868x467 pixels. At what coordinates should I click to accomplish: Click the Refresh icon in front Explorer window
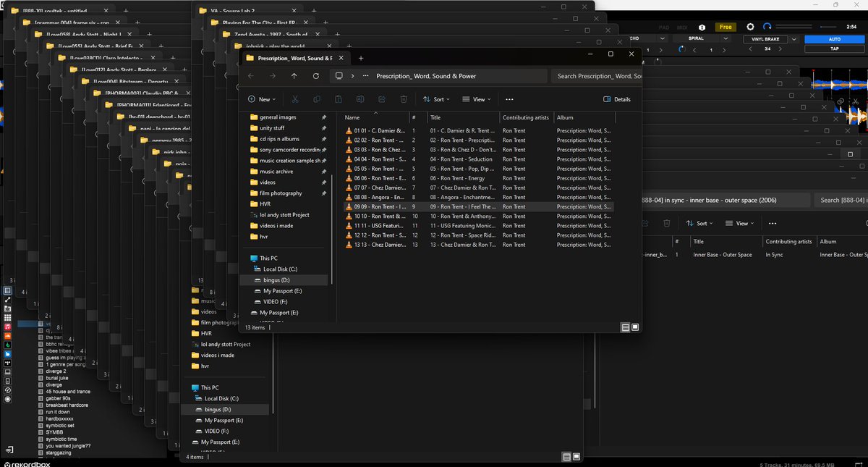click(x=316, y=76)
